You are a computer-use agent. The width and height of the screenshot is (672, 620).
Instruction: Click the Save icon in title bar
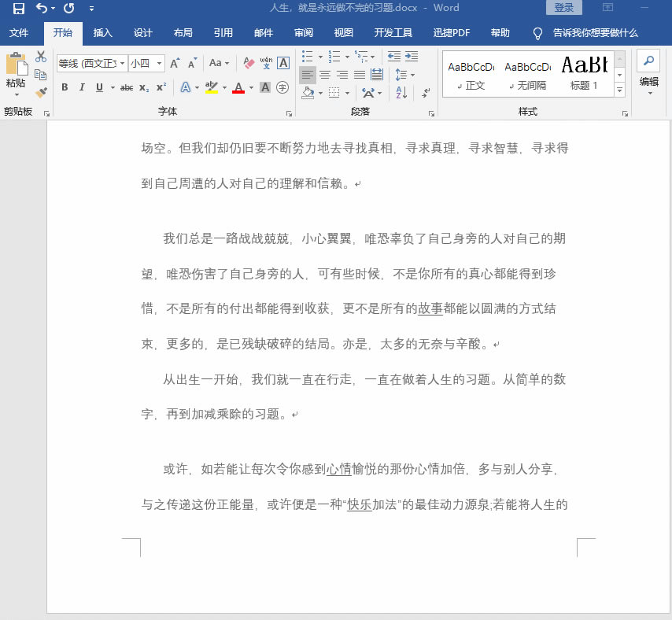click(x=19, y=8)
